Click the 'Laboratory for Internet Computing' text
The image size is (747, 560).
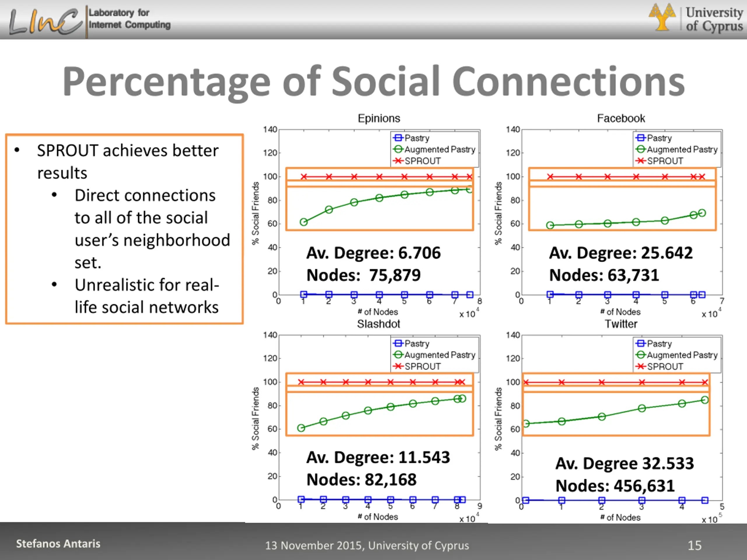(x=129, y=19)
